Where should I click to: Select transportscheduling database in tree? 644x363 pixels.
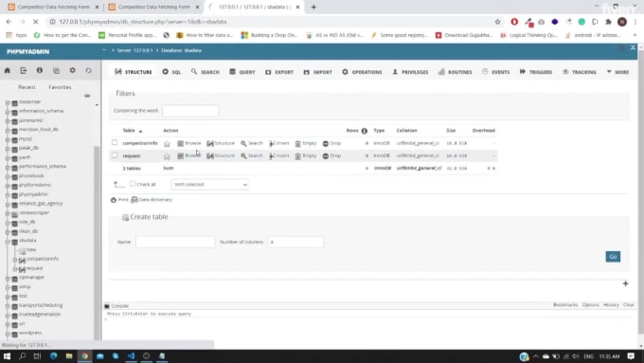pyautogui.click(x=41, y=305)
